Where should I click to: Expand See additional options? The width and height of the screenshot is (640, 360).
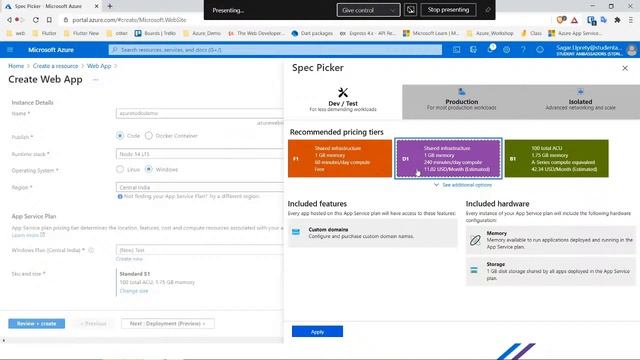(x=463, y=185)
